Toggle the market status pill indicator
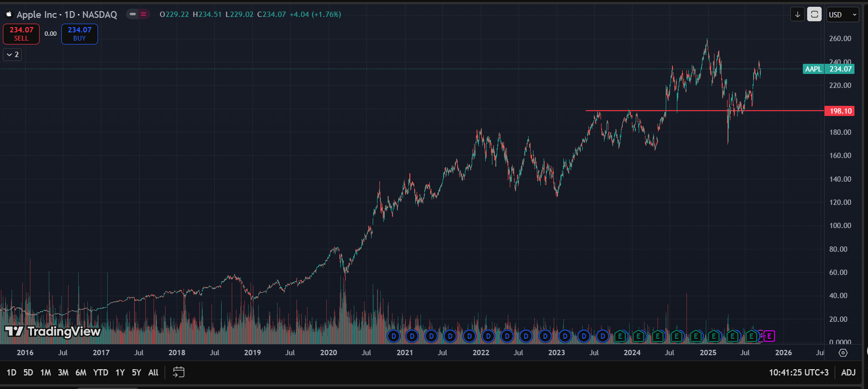868x389 pixels. [x=138, y=14]
